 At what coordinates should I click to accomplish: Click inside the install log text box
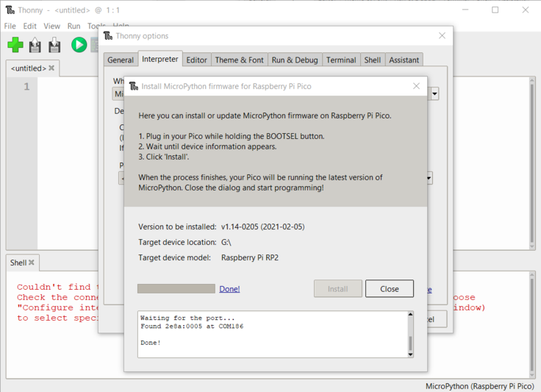(x=273, y=335)
